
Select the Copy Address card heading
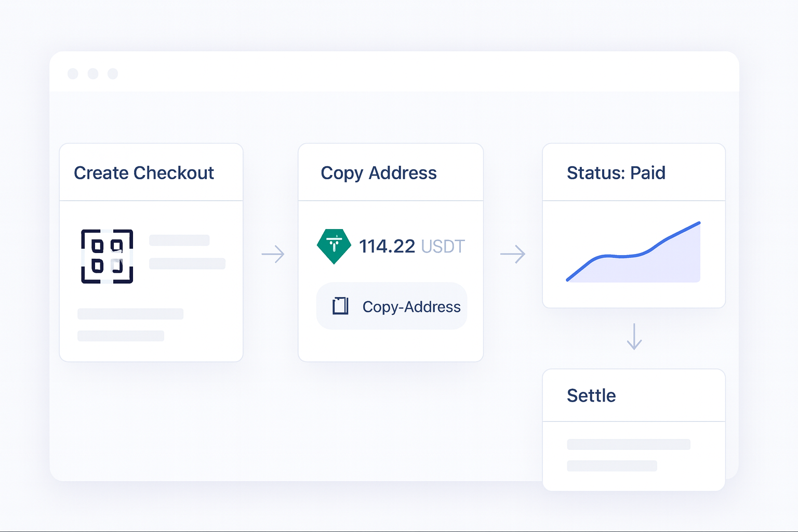[x=379, y=173]
